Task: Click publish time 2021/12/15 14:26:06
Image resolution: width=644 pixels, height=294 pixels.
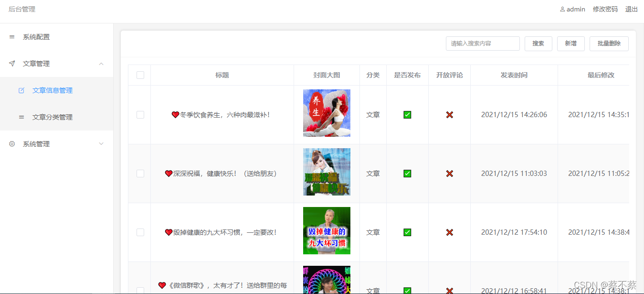Action: tap(514, 115)
